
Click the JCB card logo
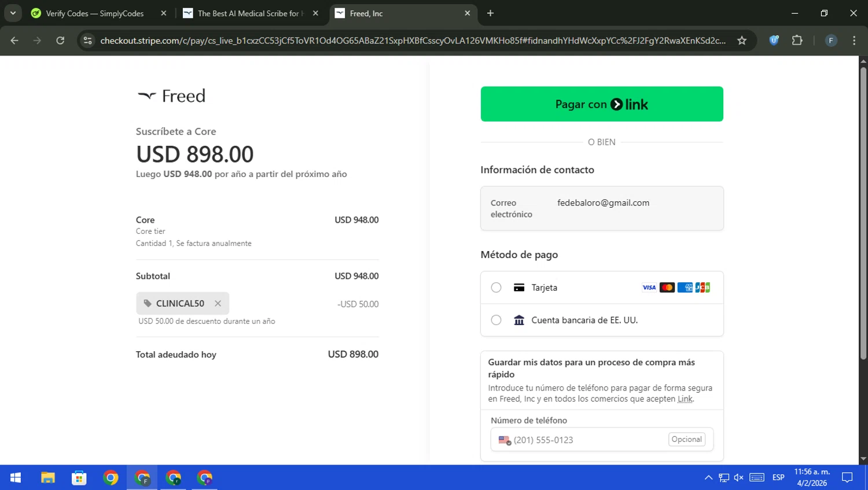(703, 288)
